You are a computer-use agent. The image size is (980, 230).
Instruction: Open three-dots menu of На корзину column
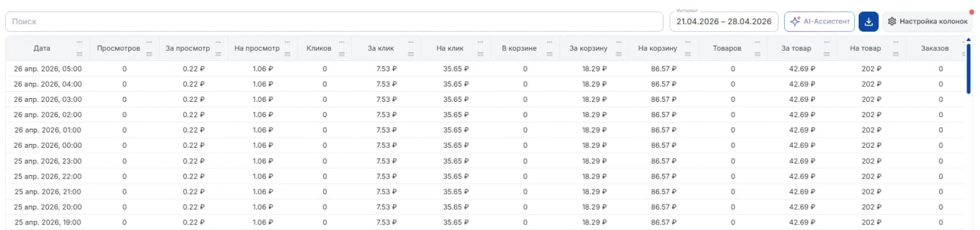[x=687, y=42]
